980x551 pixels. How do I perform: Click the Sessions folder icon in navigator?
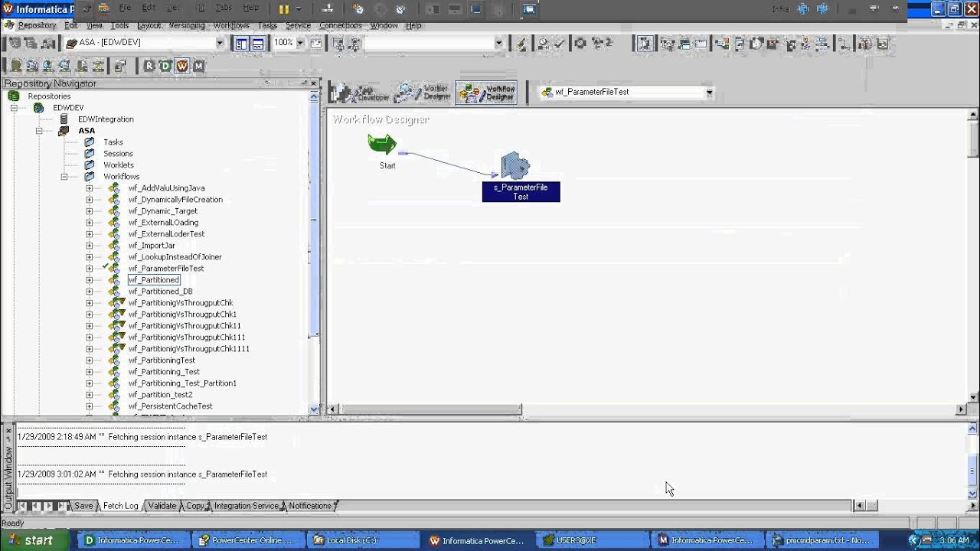90,154
